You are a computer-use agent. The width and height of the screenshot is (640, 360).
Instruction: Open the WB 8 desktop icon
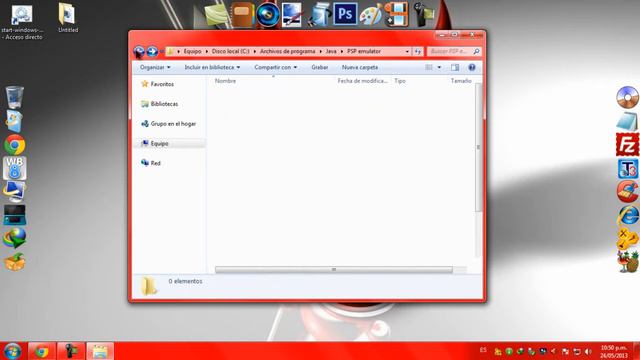pos(15,168)
